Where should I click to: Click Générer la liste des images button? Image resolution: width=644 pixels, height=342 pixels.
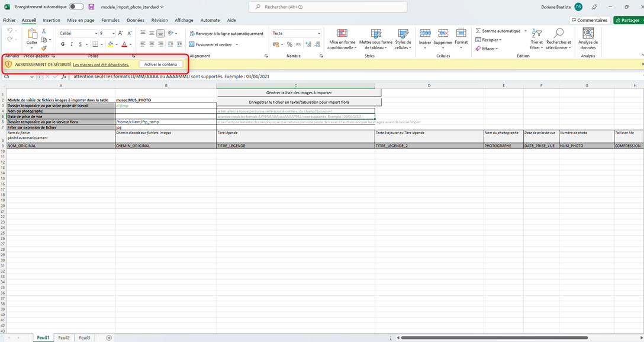(299, 92)
